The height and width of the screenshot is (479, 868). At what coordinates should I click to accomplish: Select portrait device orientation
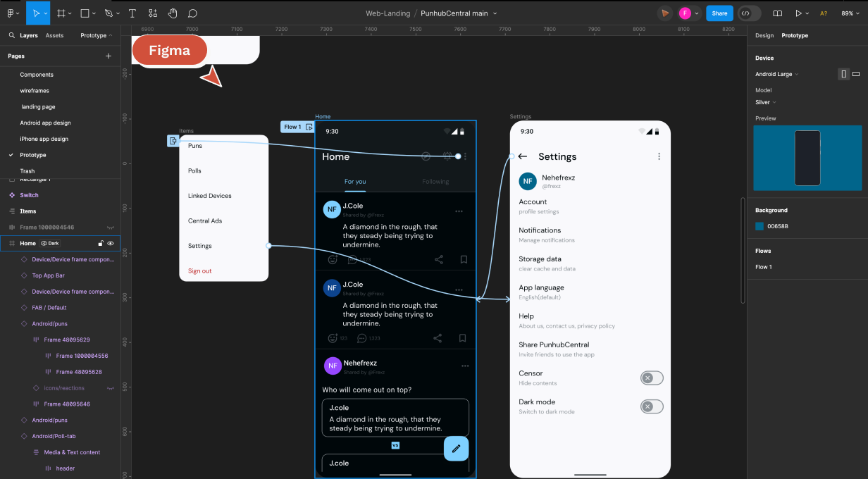pos(843,74)
